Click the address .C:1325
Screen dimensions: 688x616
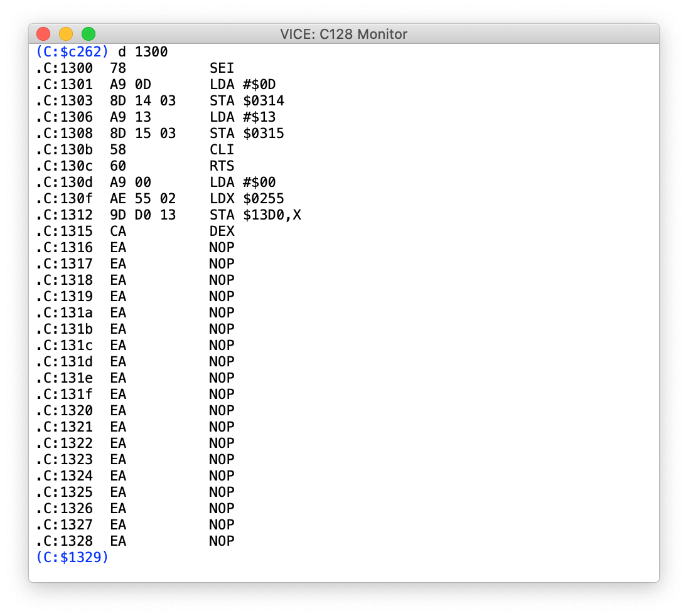pos(65,492)
